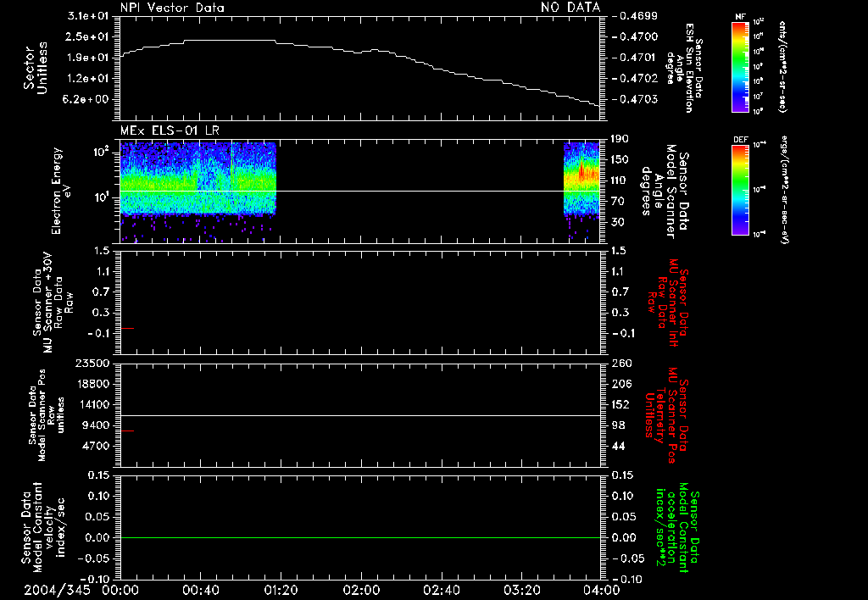This screenshot has height=600, width=868.
Task: Click the "04:00" time axis label
Action: (x=602, y=590)
